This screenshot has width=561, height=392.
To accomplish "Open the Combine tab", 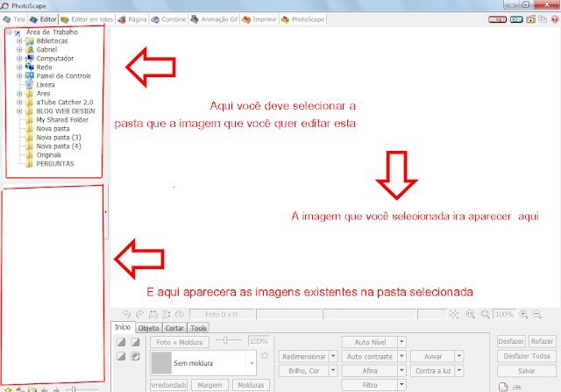I will tap(168, 19).
